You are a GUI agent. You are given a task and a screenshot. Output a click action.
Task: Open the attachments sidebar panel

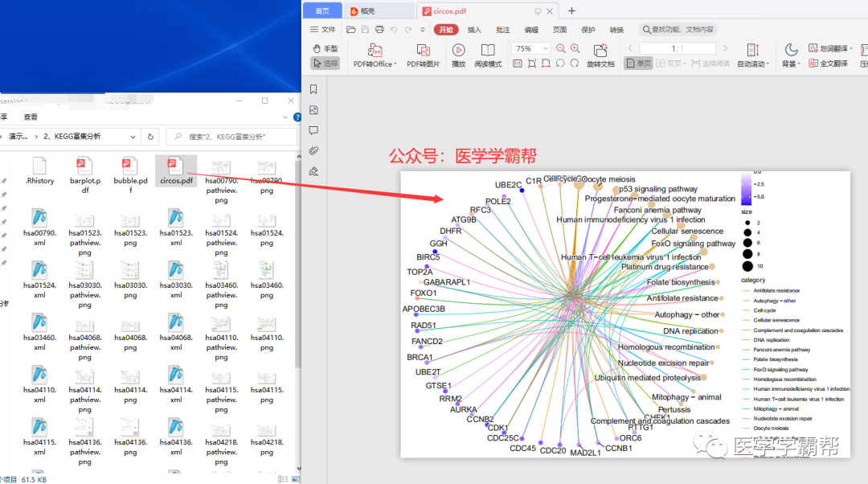click(313, 150)
